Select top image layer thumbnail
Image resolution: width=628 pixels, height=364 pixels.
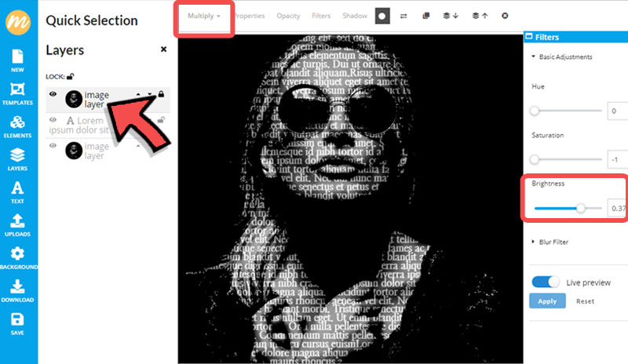(74, 99)
